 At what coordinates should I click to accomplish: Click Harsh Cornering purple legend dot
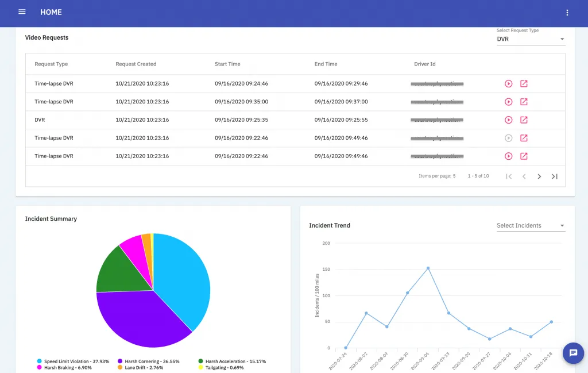(120, 362)
